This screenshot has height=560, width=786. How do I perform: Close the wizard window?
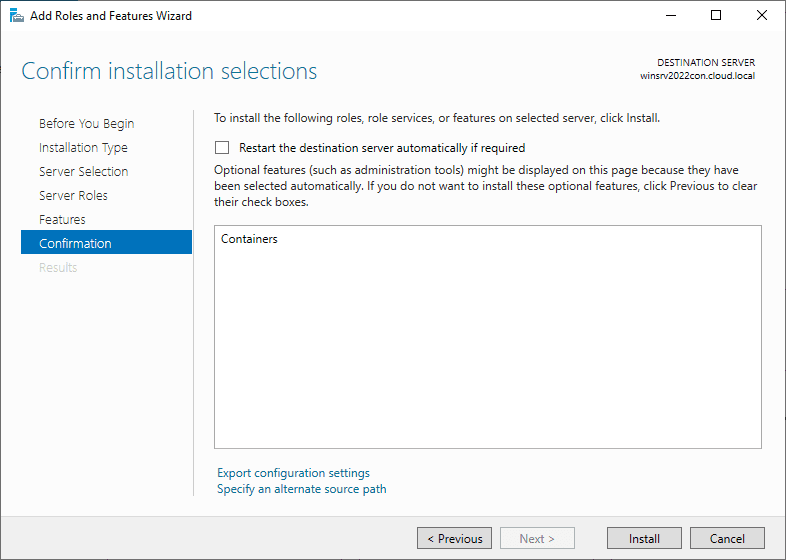click(762, 16)
